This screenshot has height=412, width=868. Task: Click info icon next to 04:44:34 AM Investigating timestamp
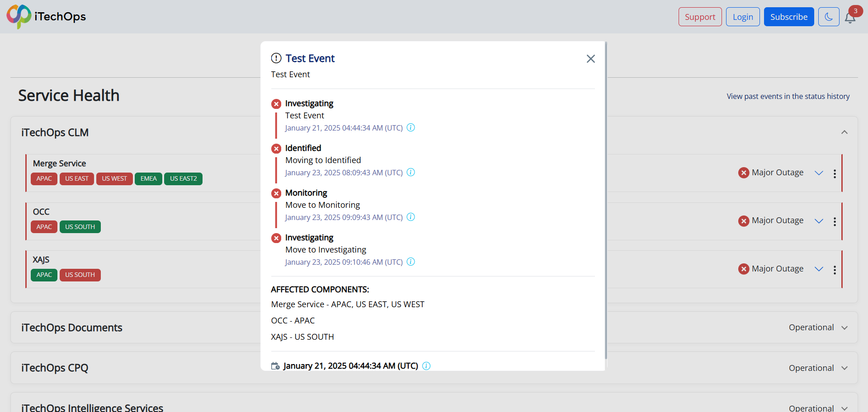(410, 127)
